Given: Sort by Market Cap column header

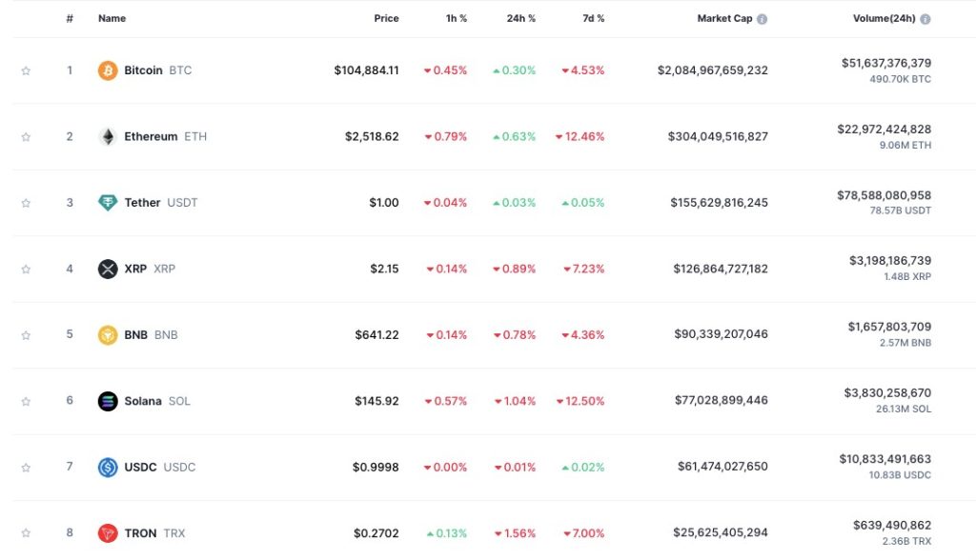Looking at the screenshot, I should tap(724, 19).
